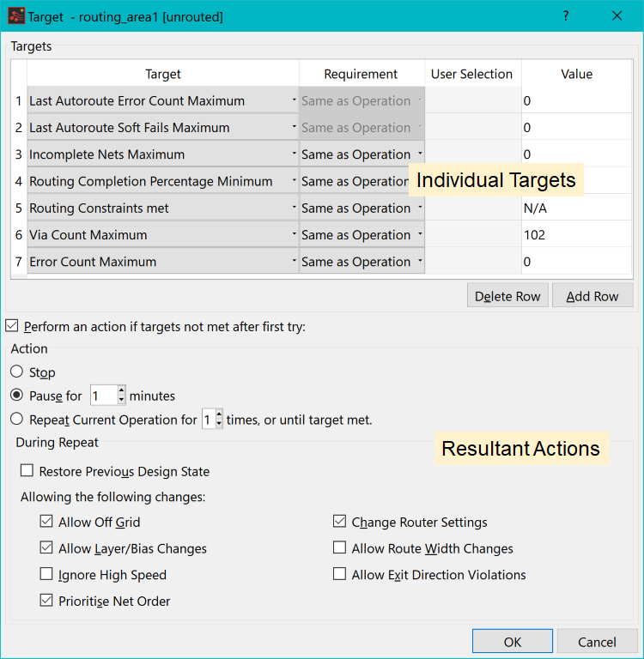
Task: Confirm with the OK button
Action: tap(513, 641)
